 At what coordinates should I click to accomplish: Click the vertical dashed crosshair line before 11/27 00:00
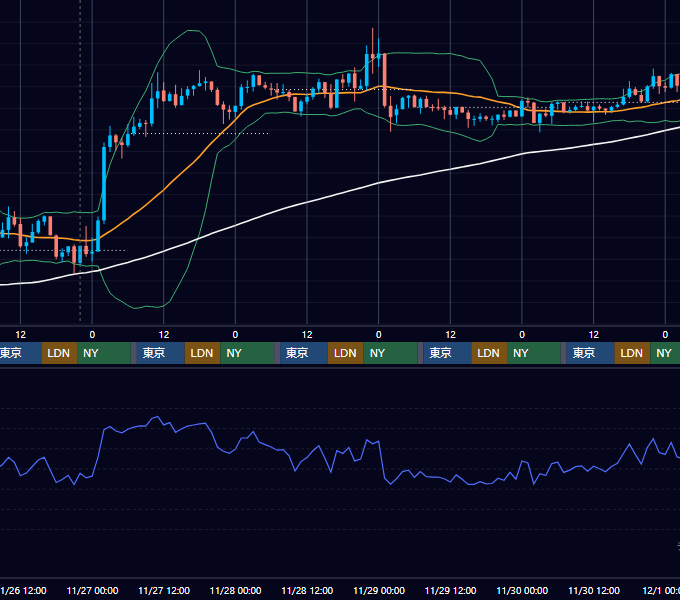coord(80,160)
